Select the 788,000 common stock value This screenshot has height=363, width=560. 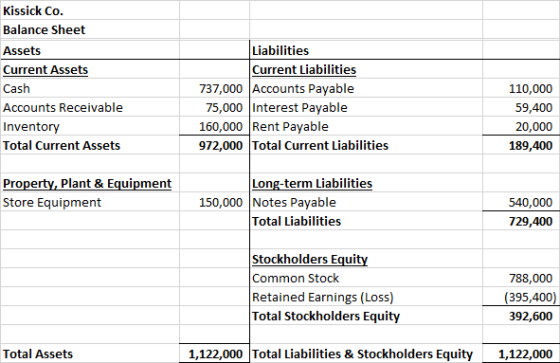pos(531,278)
